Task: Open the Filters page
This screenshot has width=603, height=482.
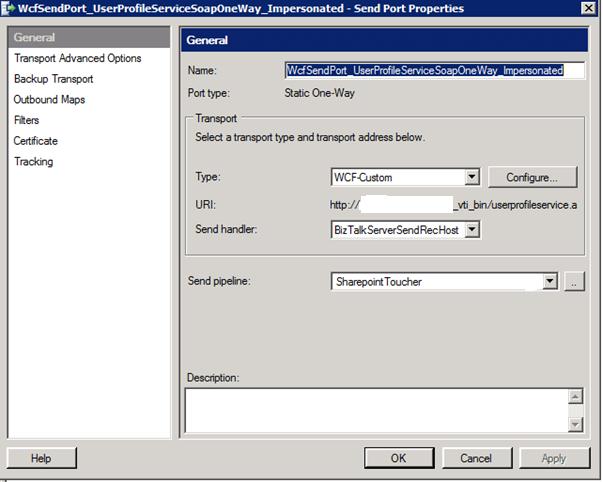Action: point(27,120)
